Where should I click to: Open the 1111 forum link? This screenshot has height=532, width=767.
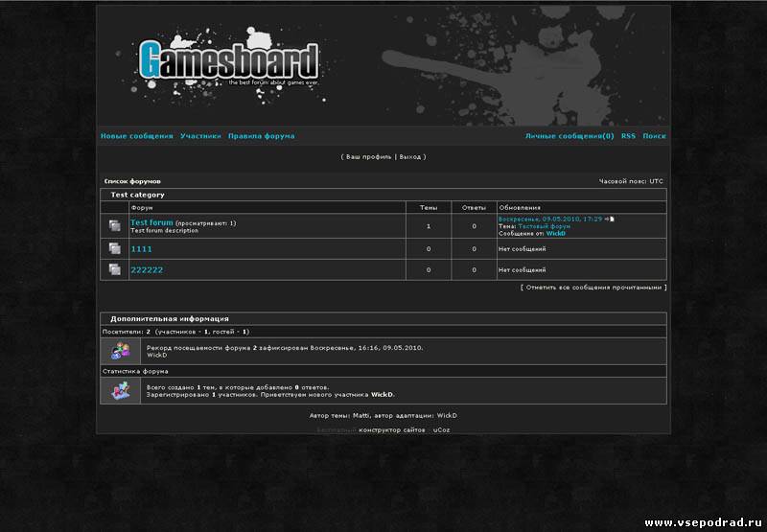[141, 249]
